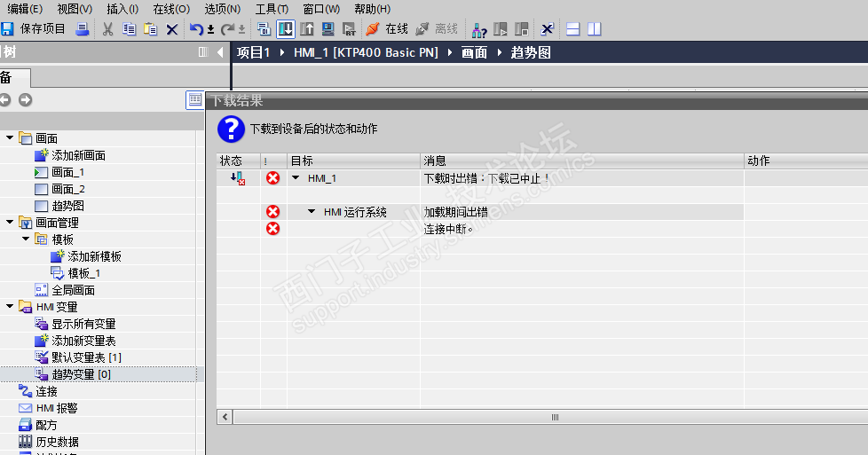Click the 保存项目 button

pos(42,28)
